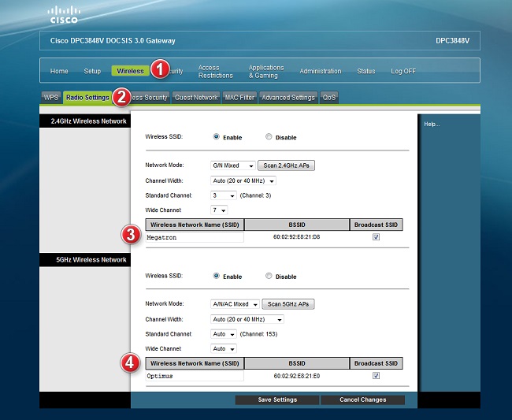The height and width of the screenshot is (420, 512).
Task: Switch to the MAC Filter tab
Action: point(239,98)
